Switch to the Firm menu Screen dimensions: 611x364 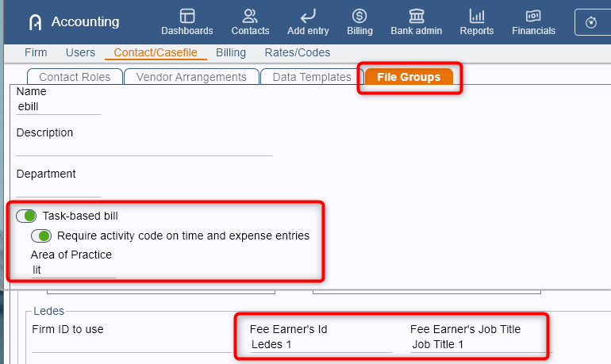[x=36, y=52]
